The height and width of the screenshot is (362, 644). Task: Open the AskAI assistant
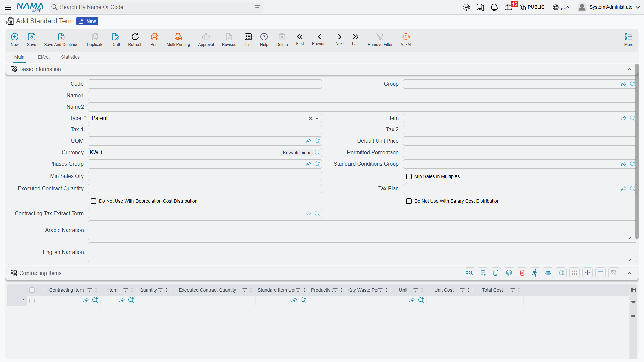pyautogui.click(x=406, y=40)
